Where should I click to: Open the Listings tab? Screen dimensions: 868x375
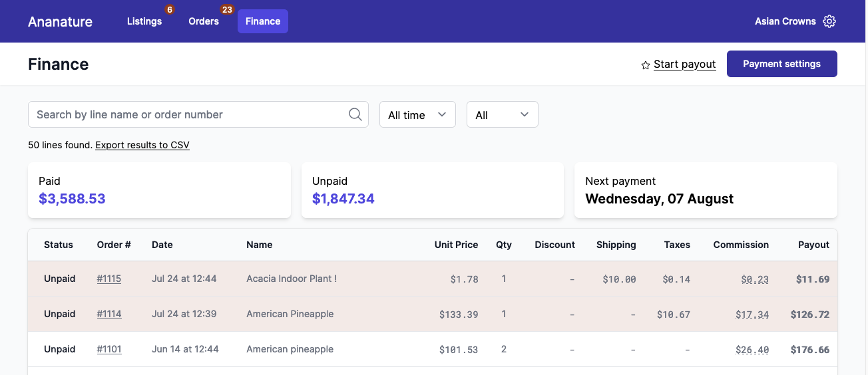144,21
